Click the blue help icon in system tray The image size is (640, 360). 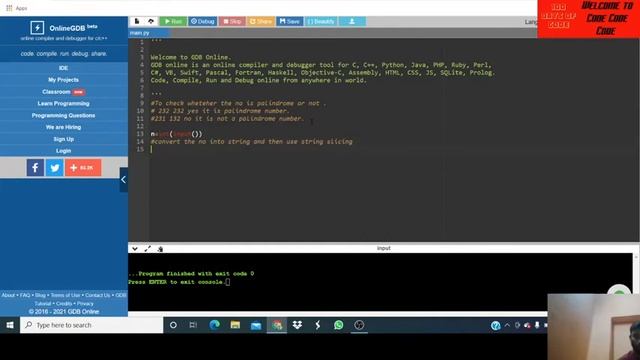[x=496, y=325]
